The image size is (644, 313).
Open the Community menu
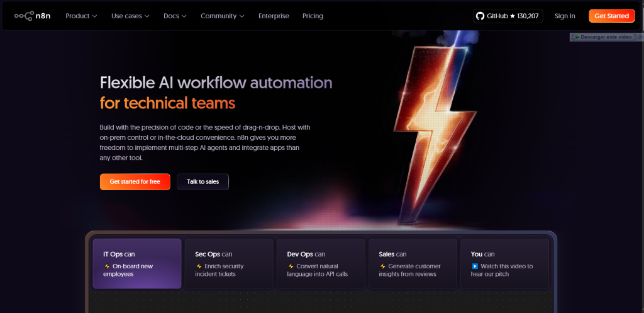pyautogui.click(x=223, y=16)
